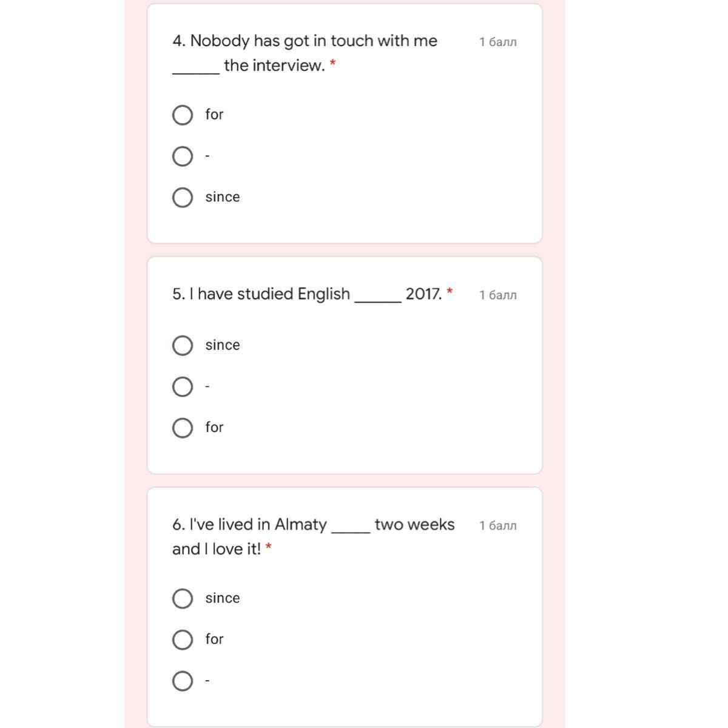Pick 'for' radio button in question 6

tap(183, 639)
